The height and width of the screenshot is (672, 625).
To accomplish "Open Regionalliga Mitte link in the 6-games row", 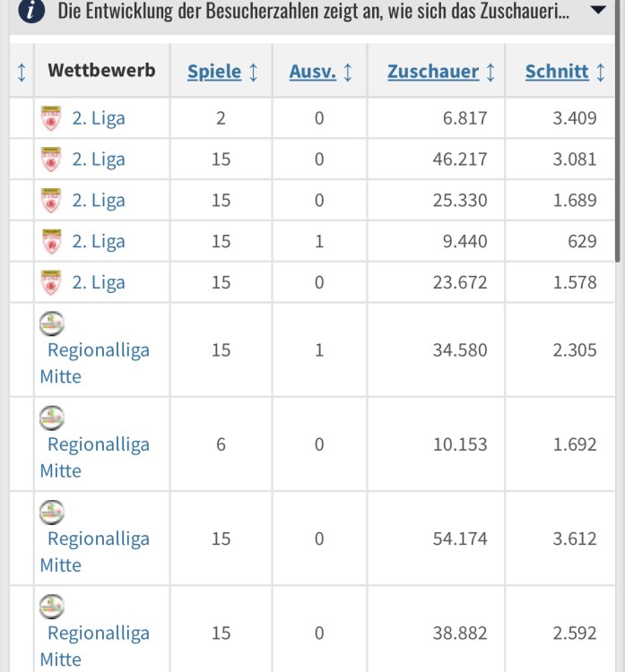I will [97, 444].
